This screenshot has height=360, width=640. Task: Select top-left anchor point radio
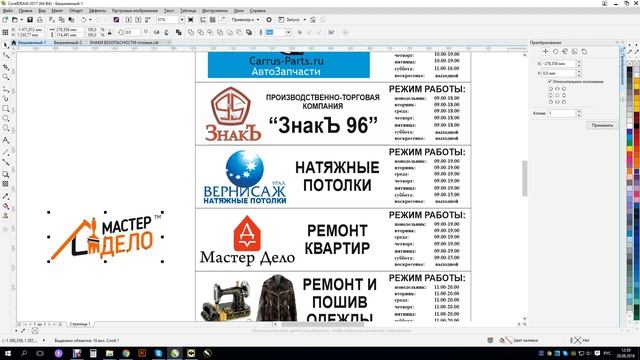[551, 89]
